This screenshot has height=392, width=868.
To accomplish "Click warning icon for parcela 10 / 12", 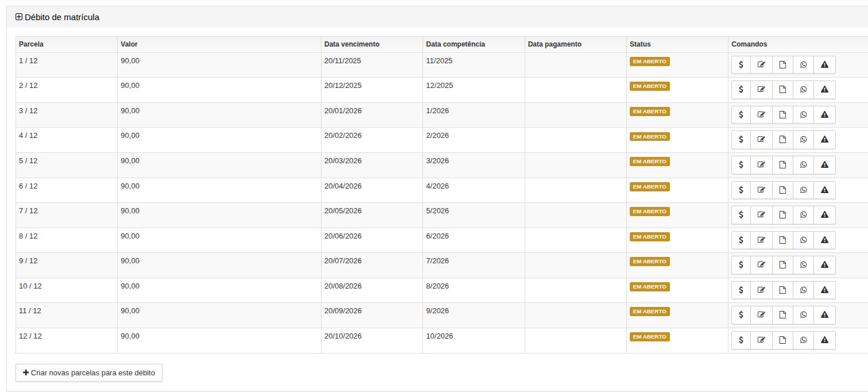I will click(824, 290).
